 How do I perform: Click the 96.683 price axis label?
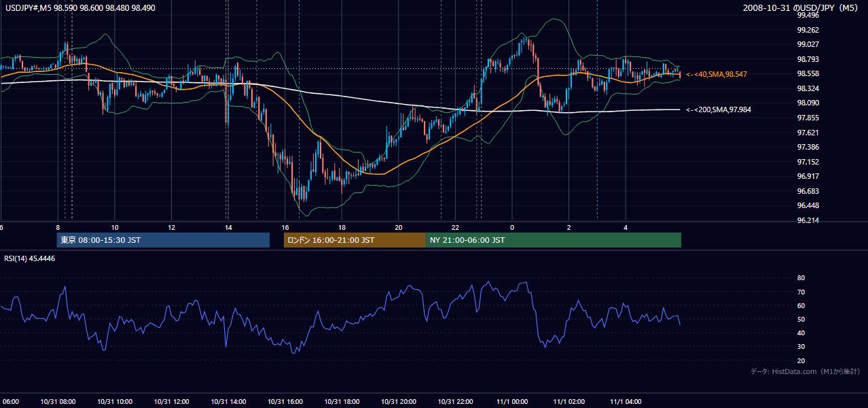[808, 191]
